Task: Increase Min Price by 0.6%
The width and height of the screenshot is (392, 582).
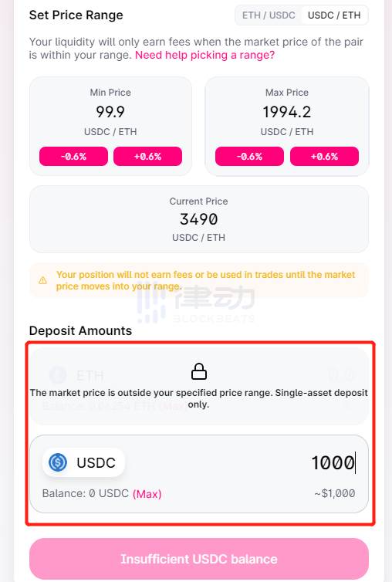Action: (x=147, y=156)
